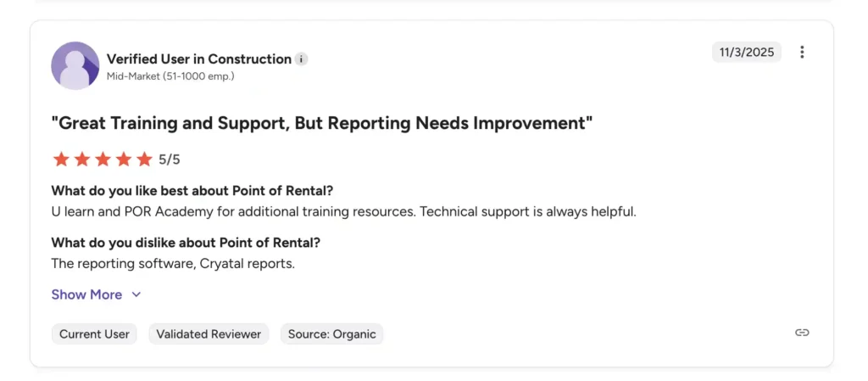Select the Validated Reviewer tag
This screenshot has width=868, height=381.
tap(209, 334)
